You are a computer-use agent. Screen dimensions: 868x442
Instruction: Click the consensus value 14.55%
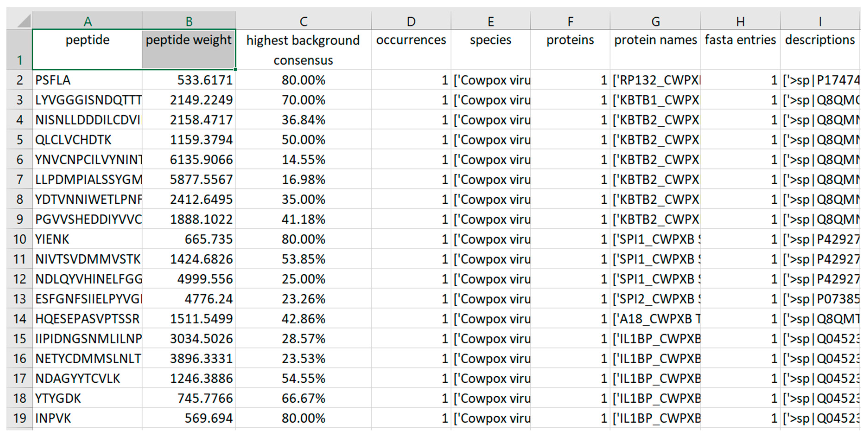coord(303,160)
